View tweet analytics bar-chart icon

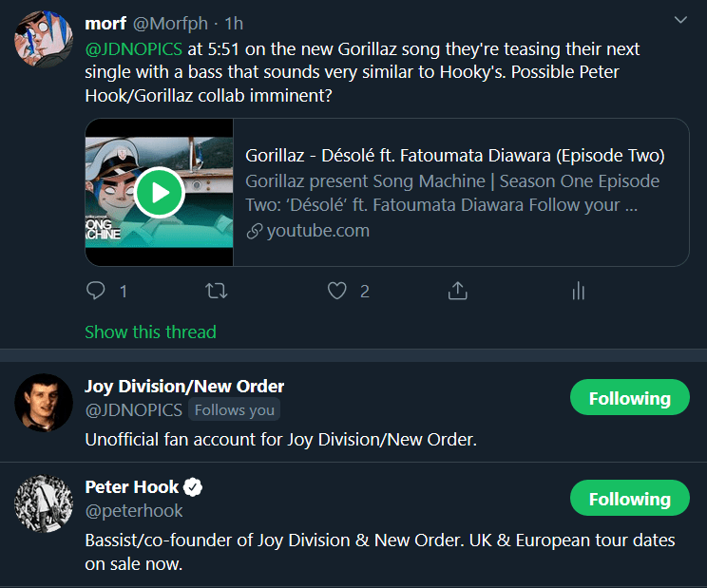click(x=578, y=292)
